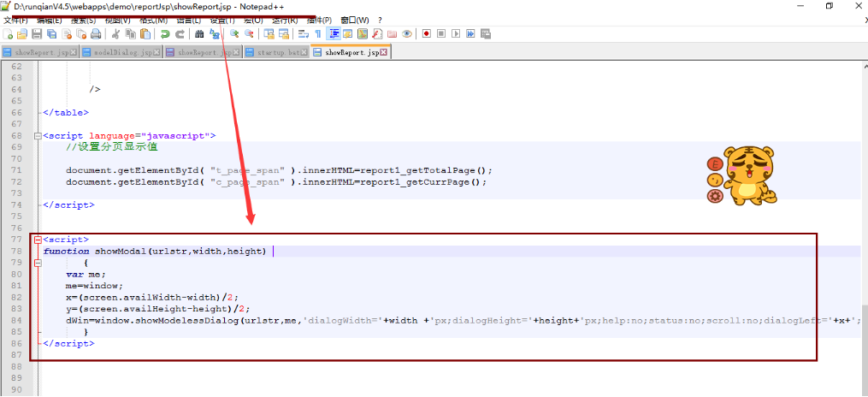Click the Print toolbar icon

point(95,34)
